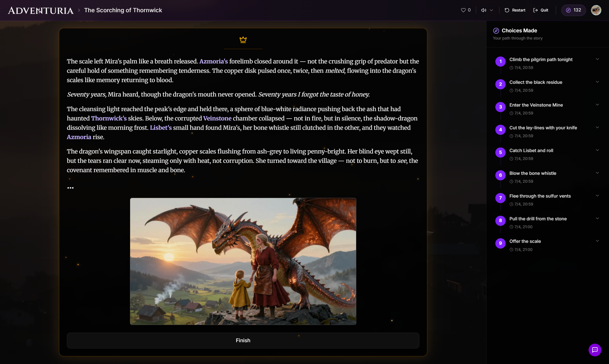Click the heart favorites icon
The image size is (609, 364).
[463, 10]
